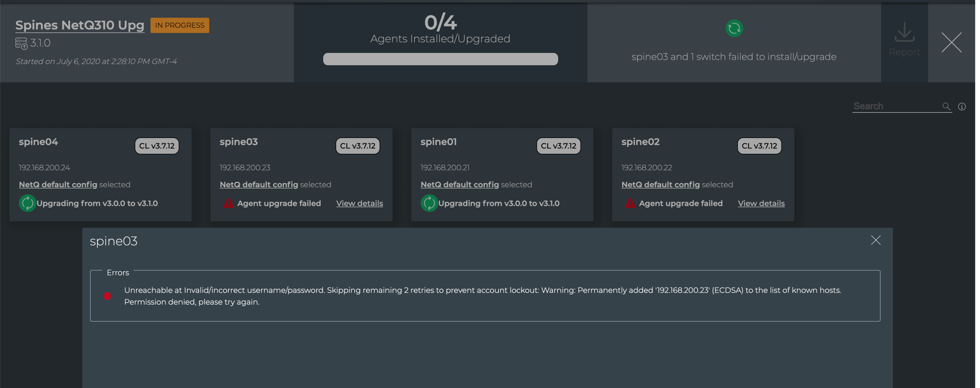Open View details for spine03

click(359, 204)
